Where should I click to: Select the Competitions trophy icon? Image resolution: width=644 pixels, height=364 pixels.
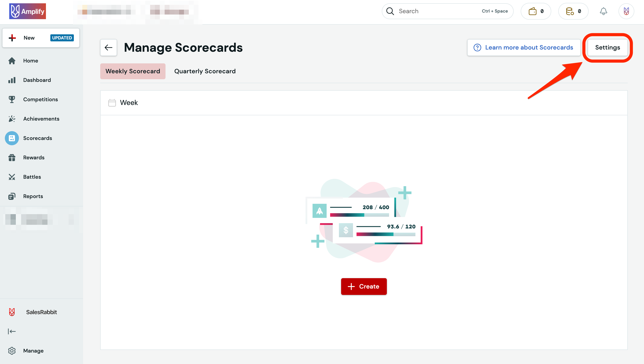point(12,99)
